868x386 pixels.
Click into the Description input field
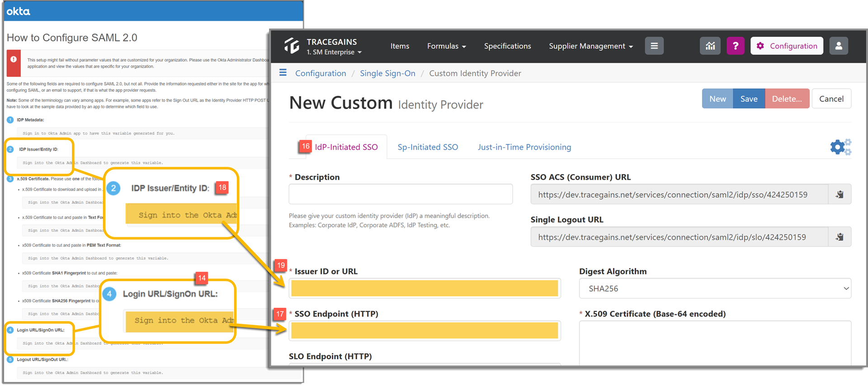[x=401, y=194]
